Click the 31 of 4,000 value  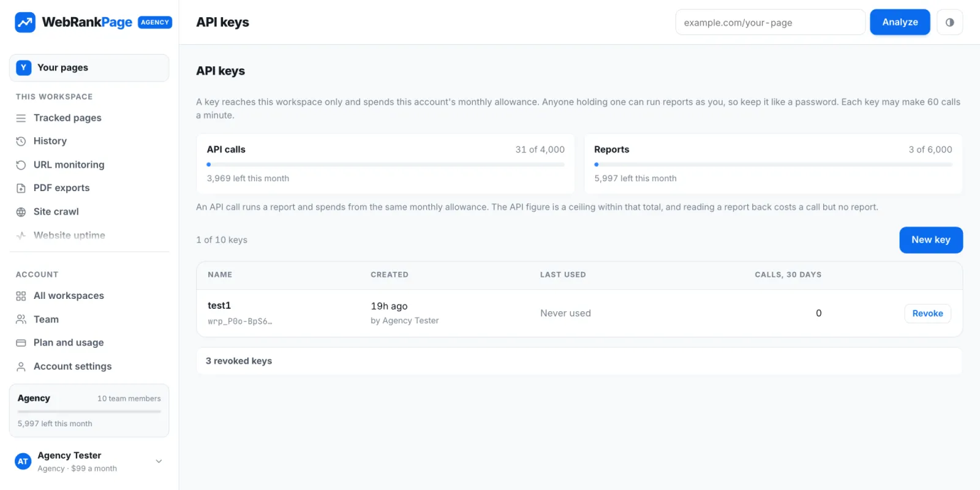[x=540, y=149]
